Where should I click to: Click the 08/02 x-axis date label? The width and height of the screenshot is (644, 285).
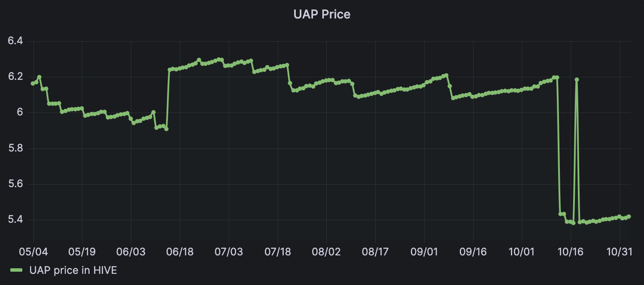tap(326, 252)
